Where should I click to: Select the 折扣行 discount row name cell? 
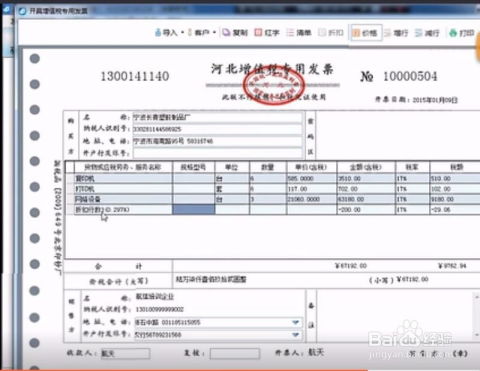coord(123,209)
